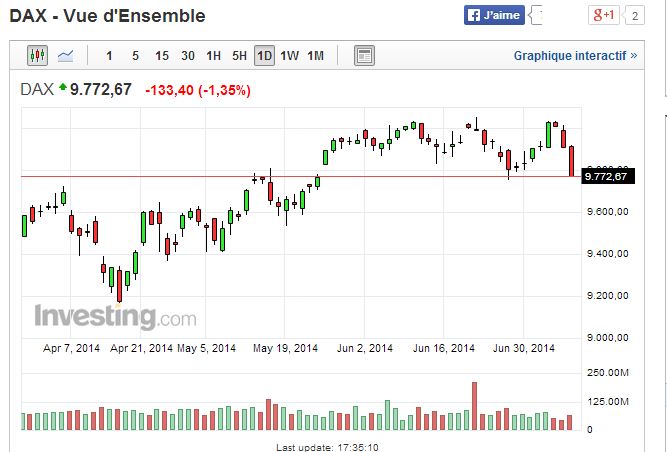This screenshot has height=452, width=667.
Task: Click the news panel icon in toolbar
Action: 364,55
